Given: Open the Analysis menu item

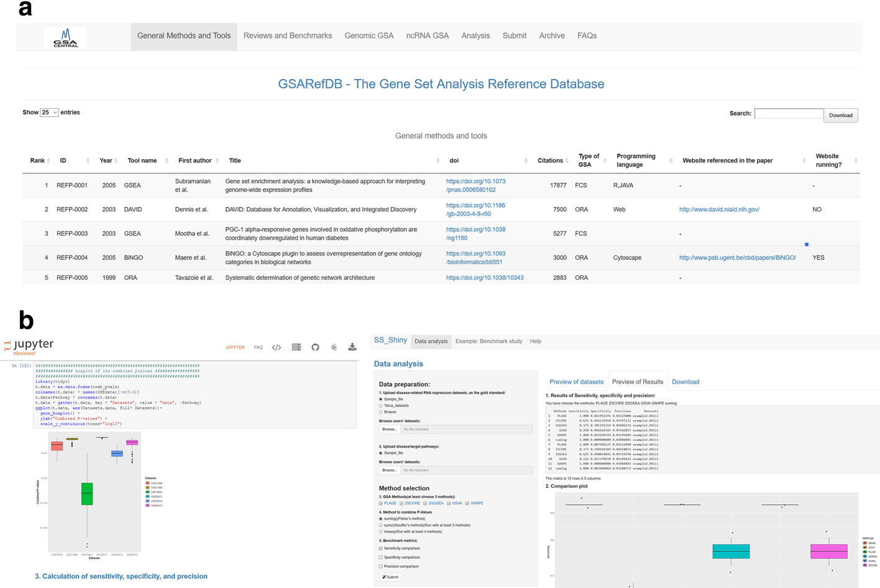Looking at the screenshot, I should click(475, 36).
